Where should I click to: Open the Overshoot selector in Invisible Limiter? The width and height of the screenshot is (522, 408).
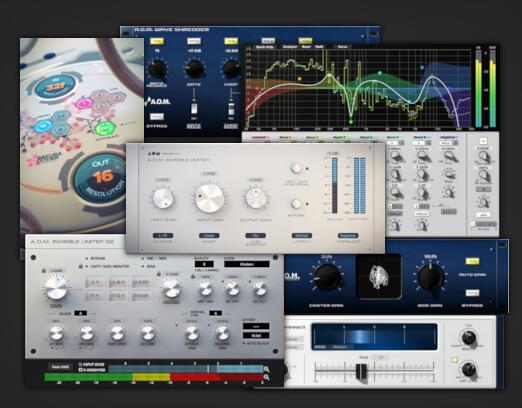pos(348,235)
